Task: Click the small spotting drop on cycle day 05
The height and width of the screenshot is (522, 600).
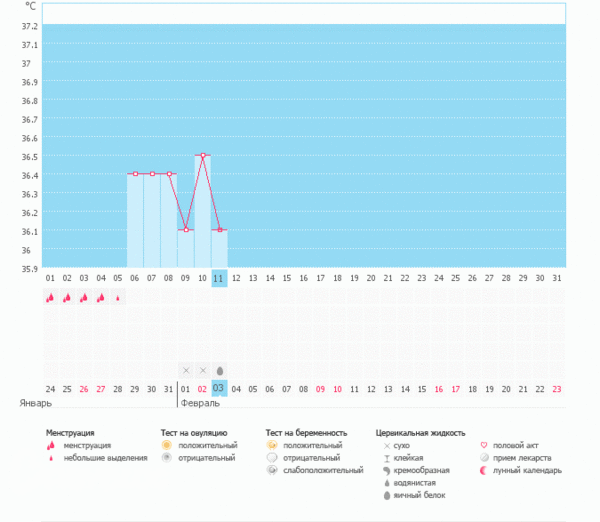Action: tap(118, 297)
